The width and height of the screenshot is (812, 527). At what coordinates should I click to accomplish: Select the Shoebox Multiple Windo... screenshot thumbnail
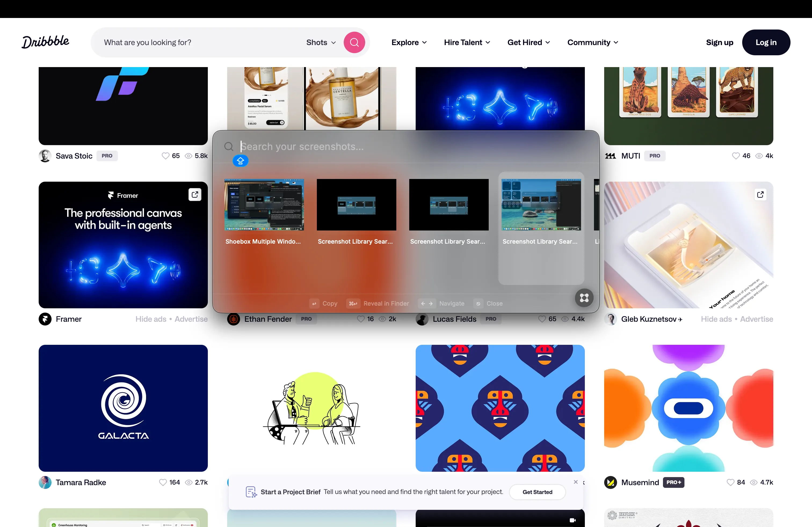(x=264, y=204)
